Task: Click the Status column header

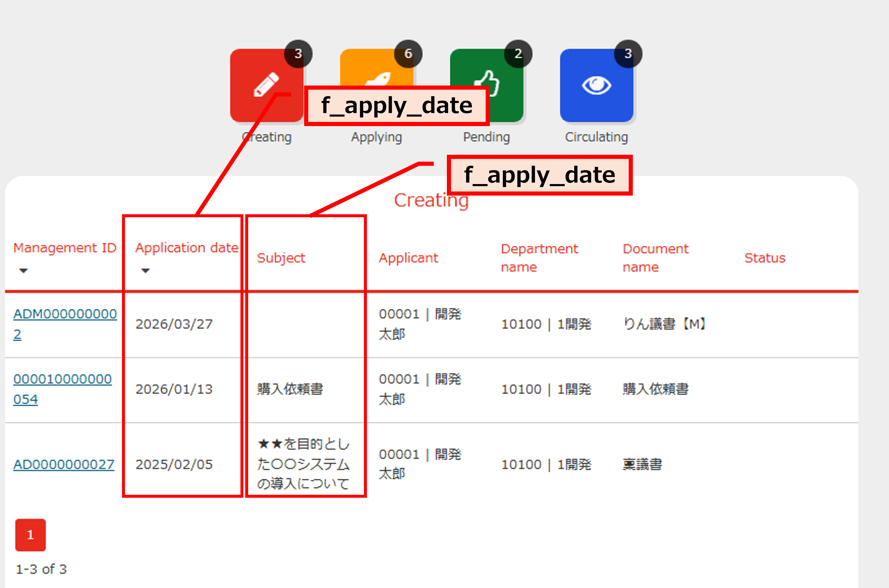Action: 765,258
